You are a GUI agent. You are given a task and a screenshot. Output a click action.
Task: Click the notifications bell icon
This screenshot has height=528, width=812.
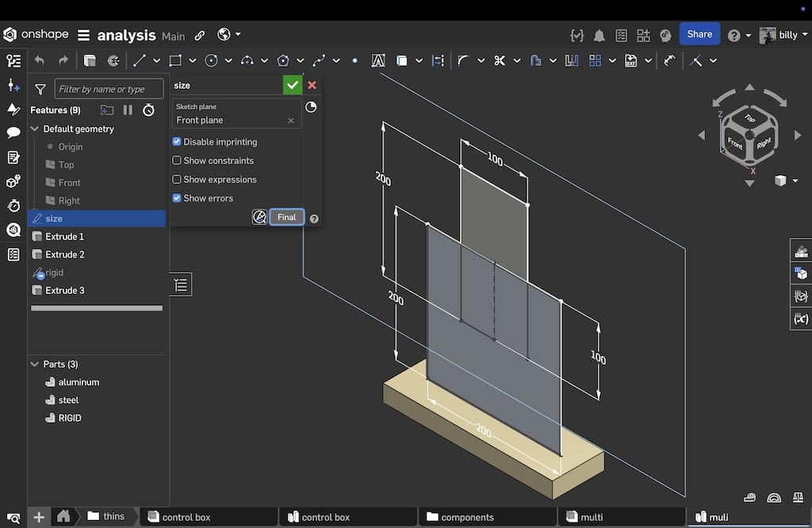coord(599,35)
